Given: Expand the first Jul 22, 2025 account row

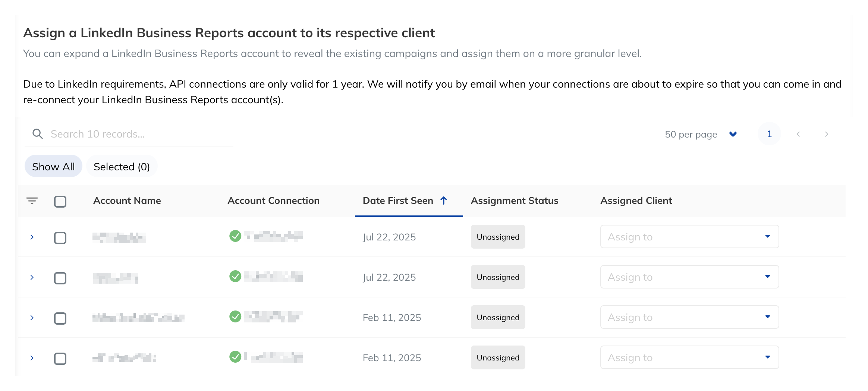Looking at the screenshot, I should [32, 237].
